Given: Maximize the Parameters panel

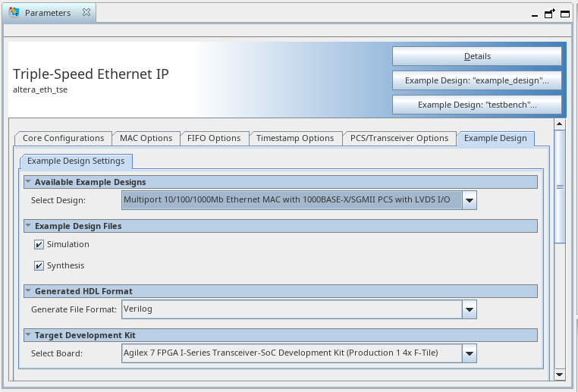Looking at the screenshot, I should (x=549, y=13).
